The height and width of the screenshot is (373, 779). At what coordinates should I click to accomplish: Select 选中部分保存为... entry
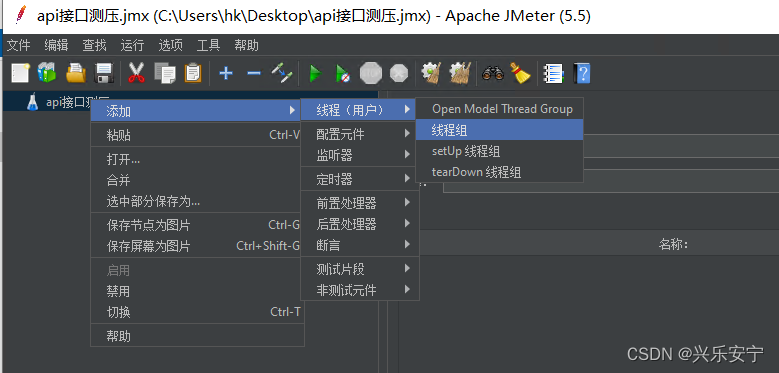pos(197,201)
